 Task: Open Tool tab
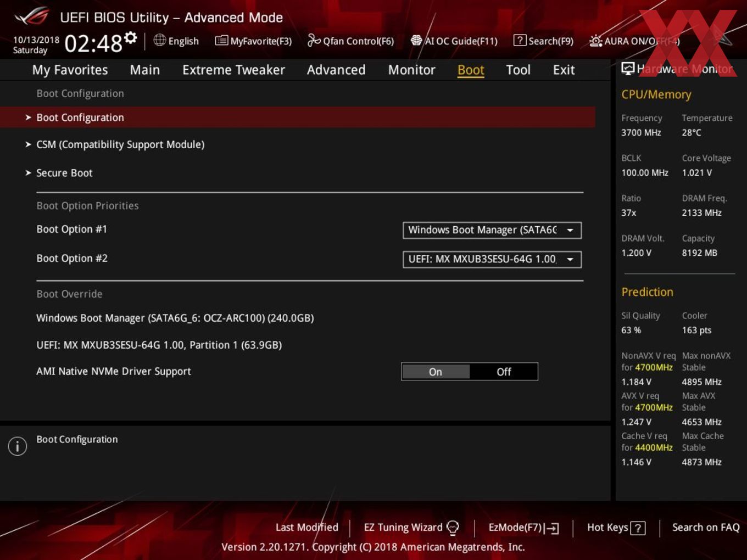[518, 70]
